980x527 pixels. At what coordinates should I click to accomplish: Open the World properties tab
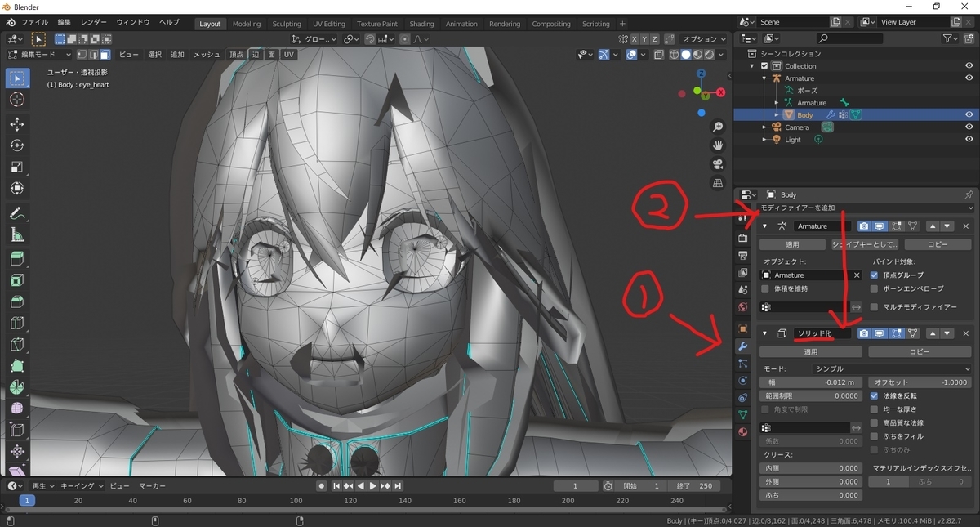coord(743,307)
